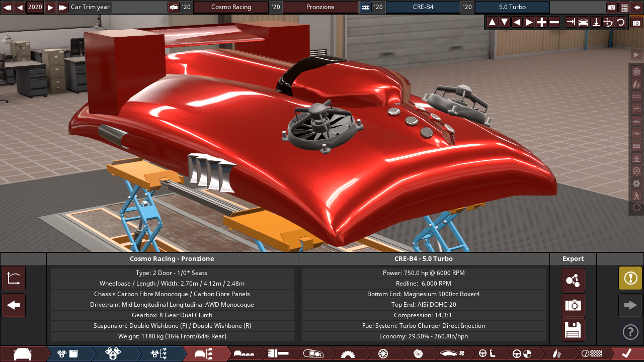Toggle the car side silhouette icon

[x=636, y=121]
